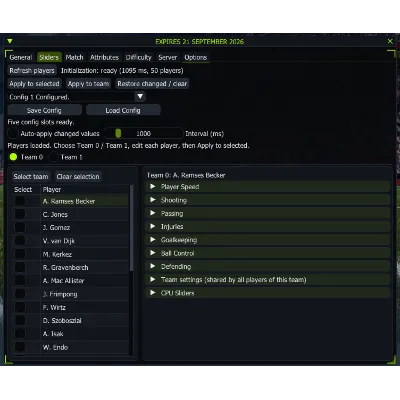Click the Select team button
This screenshot has height=400, width=400.
pyautogui.click(x=31, y=176)
